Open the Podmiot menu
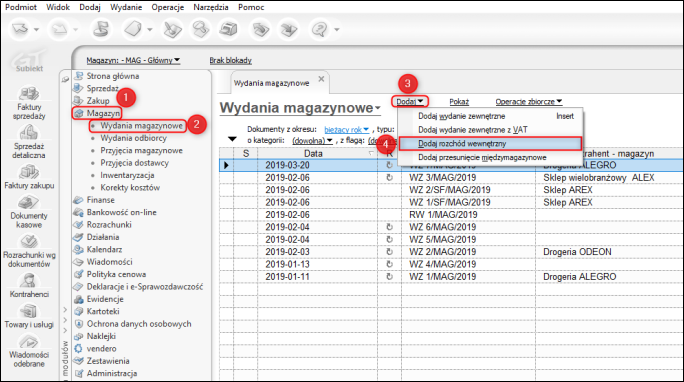Screen dimensions: 684x382 pyautogui.click(x=21, y=7)
